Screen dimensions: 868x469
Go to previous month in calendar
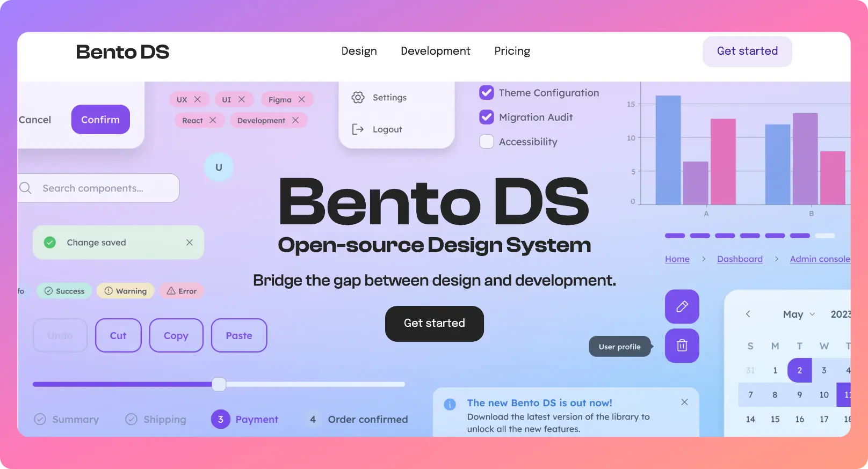pos(748,314)
